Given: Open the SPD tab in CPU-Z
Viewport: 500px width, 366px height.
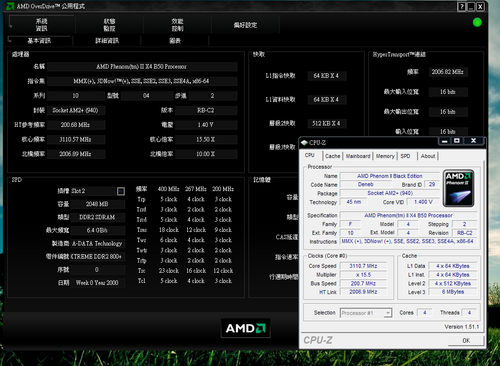Looking at the screenshot, I should (x=405, y=156).
